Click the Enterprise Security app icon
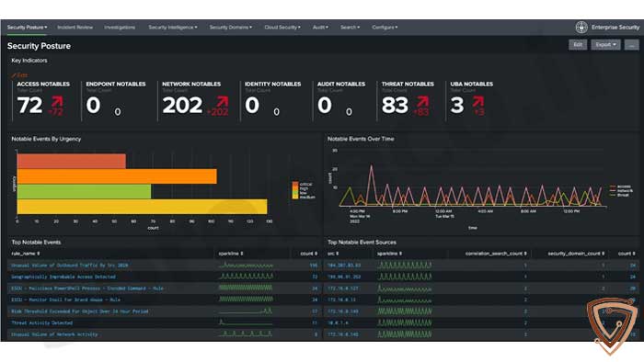This screenshot has height=362, width=644. 581,27
